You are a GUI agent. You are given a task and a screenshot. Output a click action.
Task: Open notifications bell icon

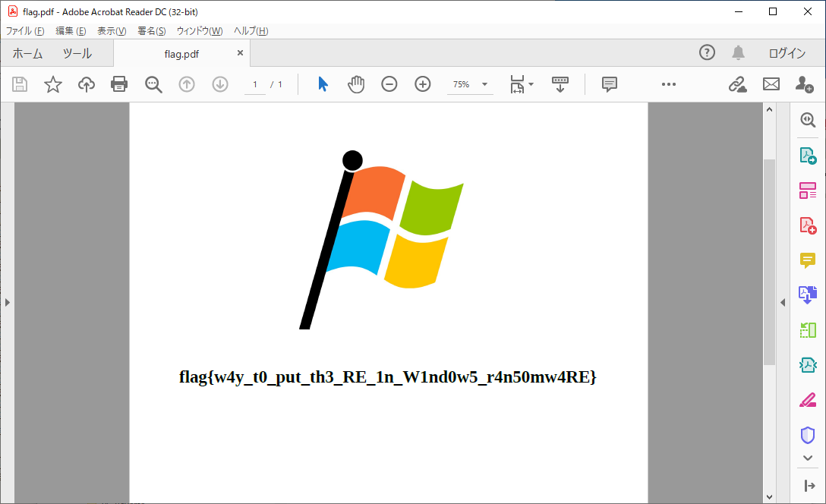(739, 52)
